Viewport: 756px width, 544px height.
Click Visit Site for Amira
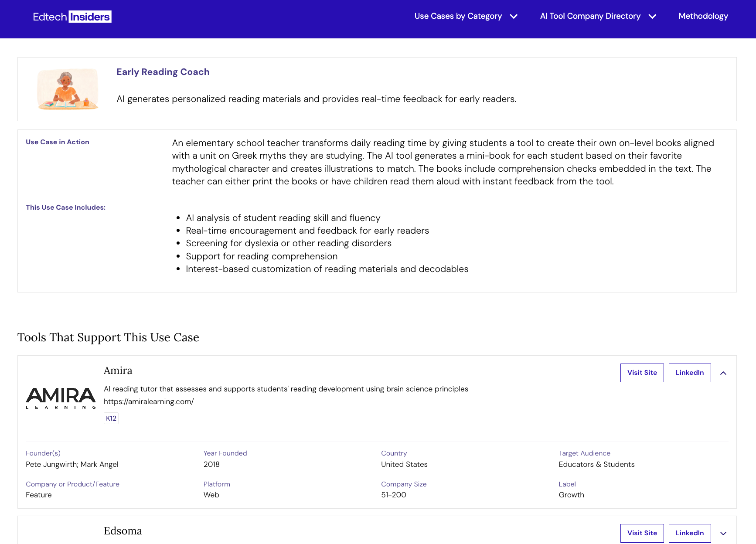pyautogui.click(x=642, y=373)
